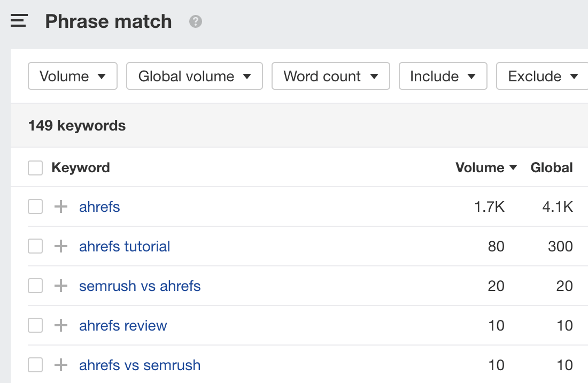Select the ahrefs tutorial row checkbox

pos(35,246)
